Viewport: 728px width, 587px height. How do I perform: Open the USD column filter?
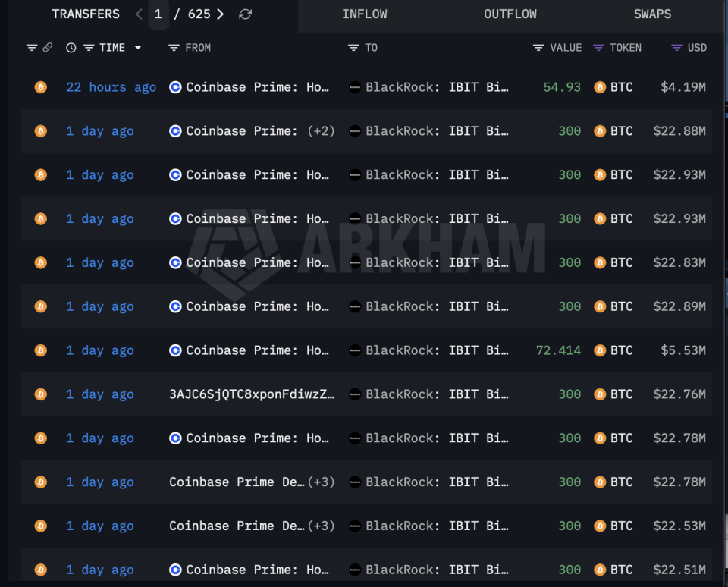pyautogui.click(x=676, y=48)
